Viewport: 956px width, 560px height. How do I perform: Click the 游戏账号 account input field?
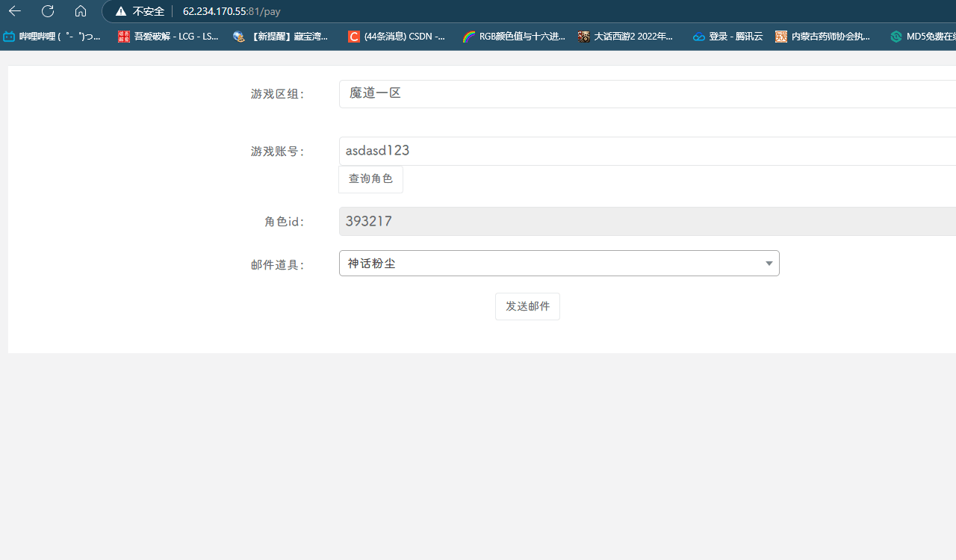pyautogui.click(x=523, y=150)
